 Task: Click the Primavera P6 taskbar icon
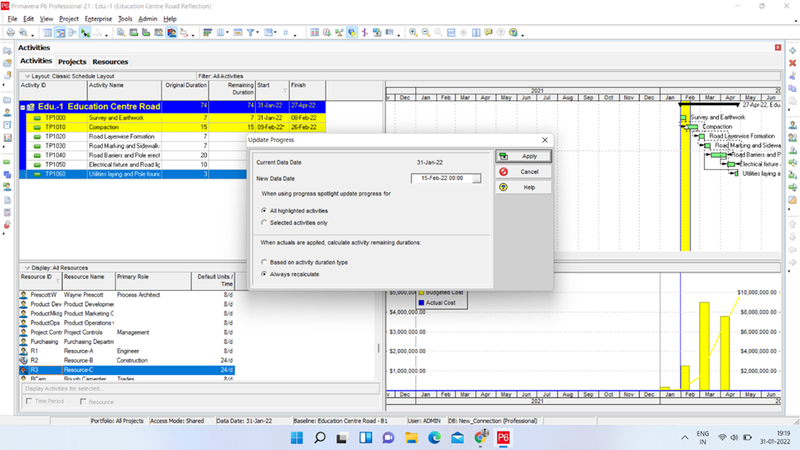[503, 437]
